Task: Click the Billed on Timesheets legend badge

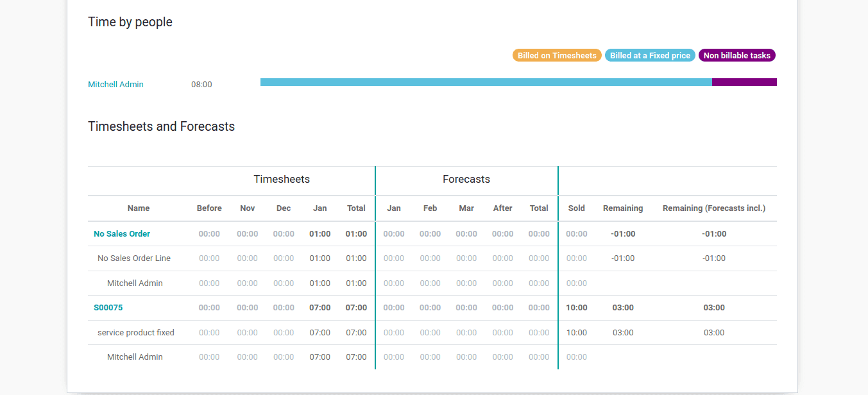Action: point(557,56)
